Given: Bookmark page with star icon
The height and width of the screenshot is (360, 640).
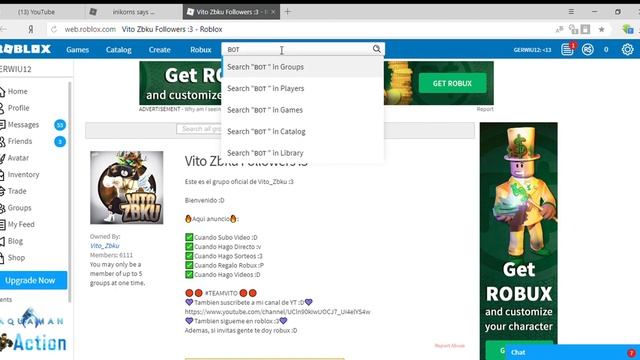Looking at the screenshot, I should pyautogui.click(x=601, y=29).
